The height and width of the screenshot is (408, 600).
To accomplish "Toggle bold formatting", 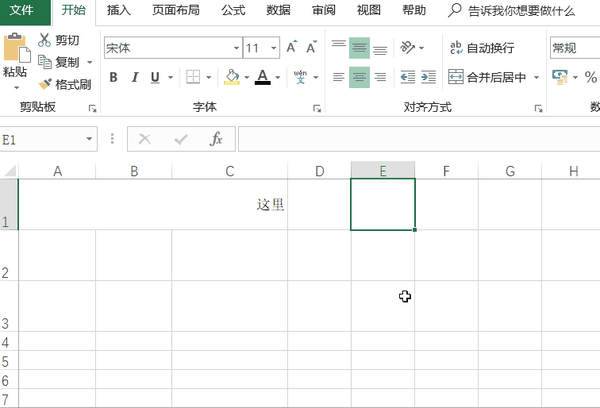I will [113, 77].
